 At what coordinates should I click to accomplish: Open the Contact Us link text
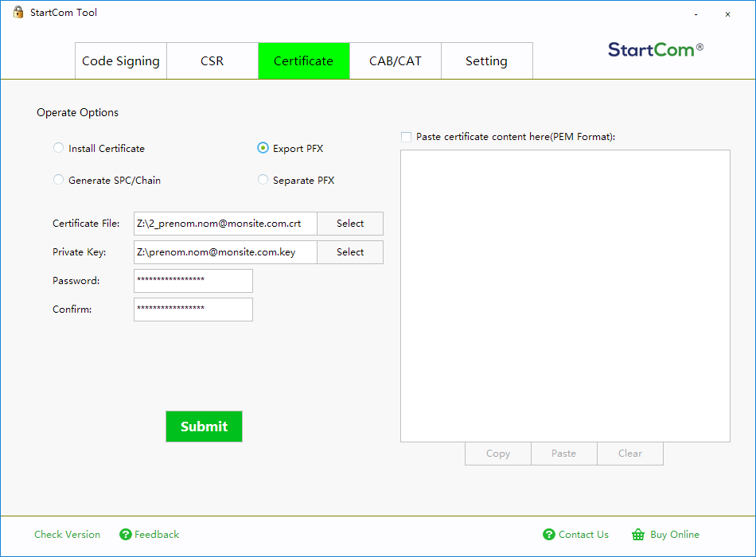pos(583,535)
